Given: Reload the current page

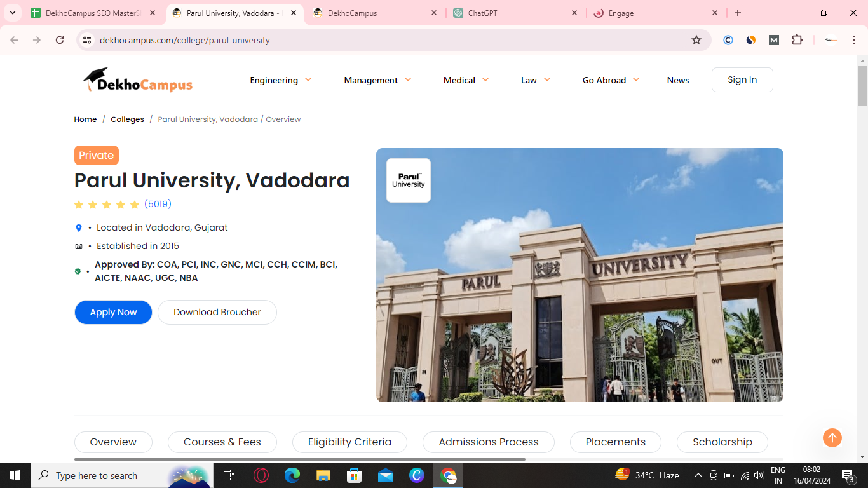Looking at the screenshot, I should click(x=60, y=40).
